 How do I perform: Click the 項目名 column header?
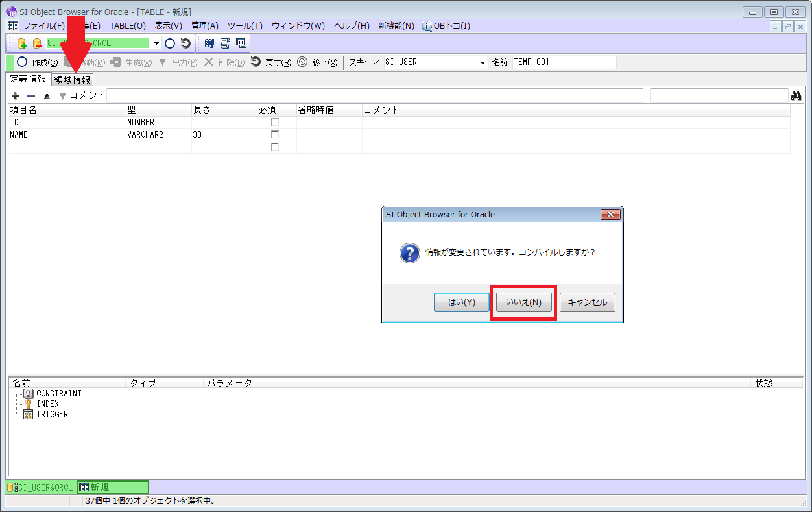coord(67,110)
